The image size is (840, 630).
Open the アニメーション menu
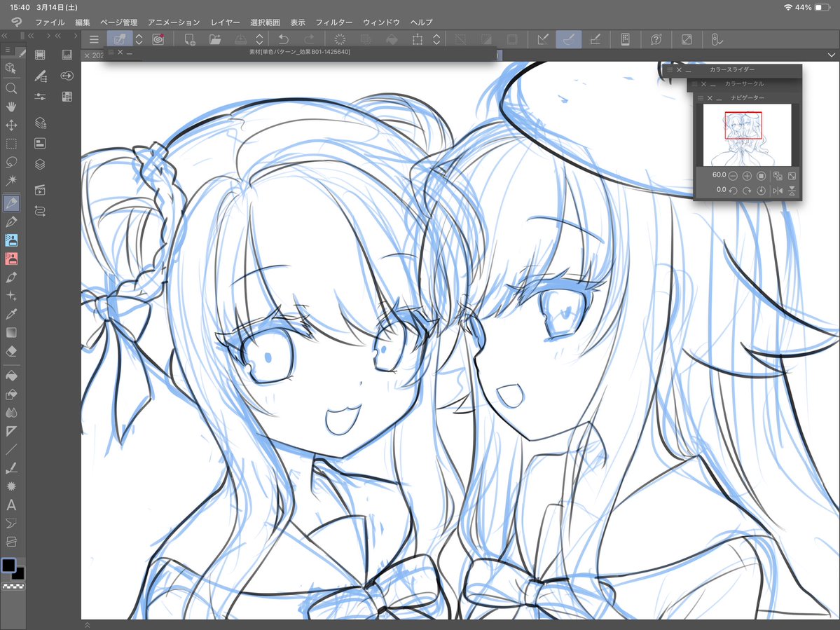click(174, 22)
